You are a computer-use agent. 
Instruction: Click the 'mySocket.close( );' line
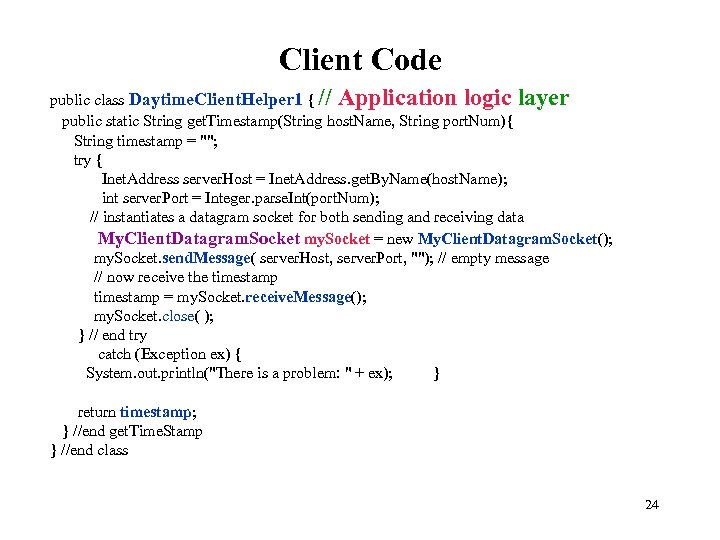[x=153, y=316]
